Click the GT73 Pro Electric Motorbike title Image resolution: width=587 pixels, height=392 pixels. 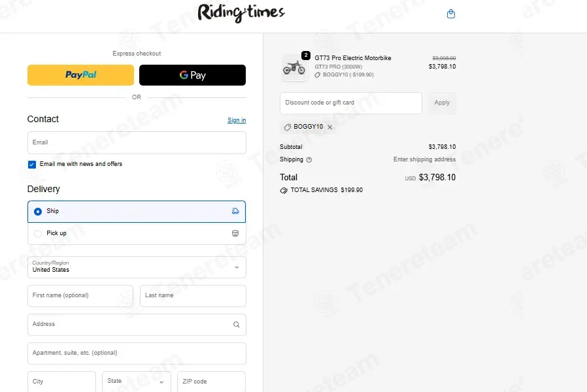(352, 58)
